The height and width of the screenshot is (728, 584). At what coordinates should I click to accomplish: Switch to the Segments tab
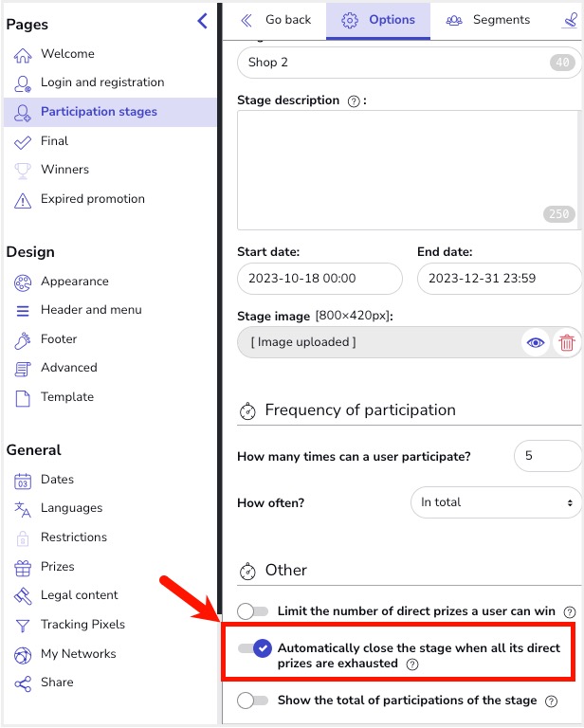489,20
